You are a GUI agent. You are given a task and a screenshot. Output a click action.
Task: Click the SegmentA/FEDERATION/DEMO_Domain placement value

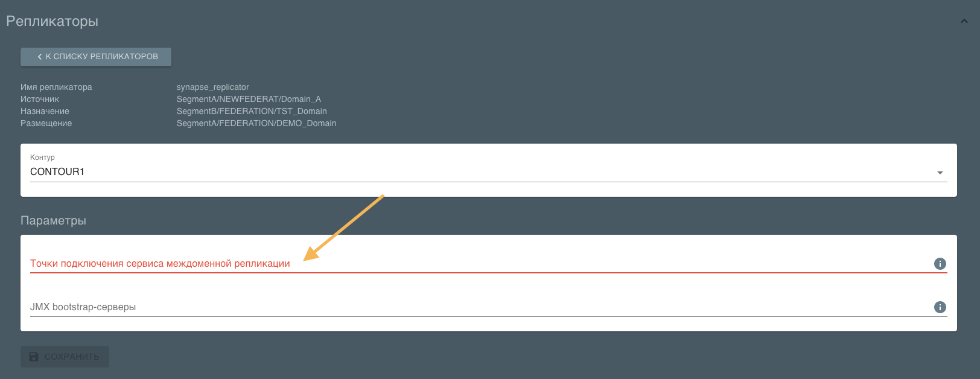[256, 123]
